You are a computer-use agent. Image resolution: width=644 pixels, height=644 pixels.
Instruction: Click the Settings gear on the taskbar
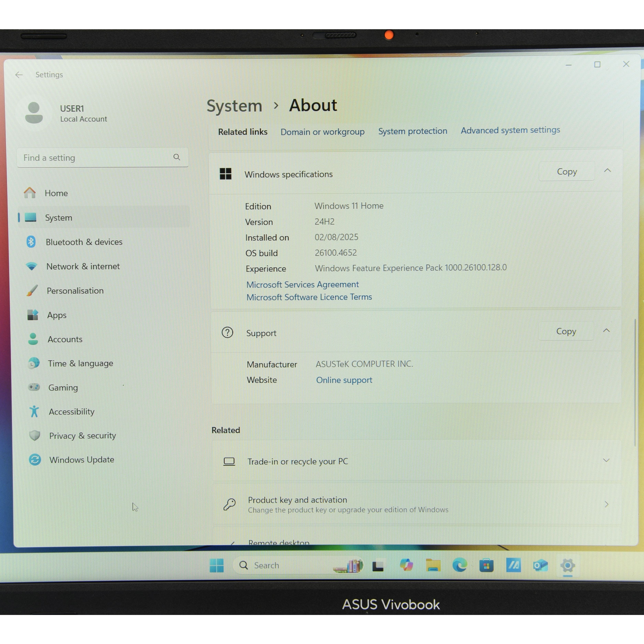567,565
